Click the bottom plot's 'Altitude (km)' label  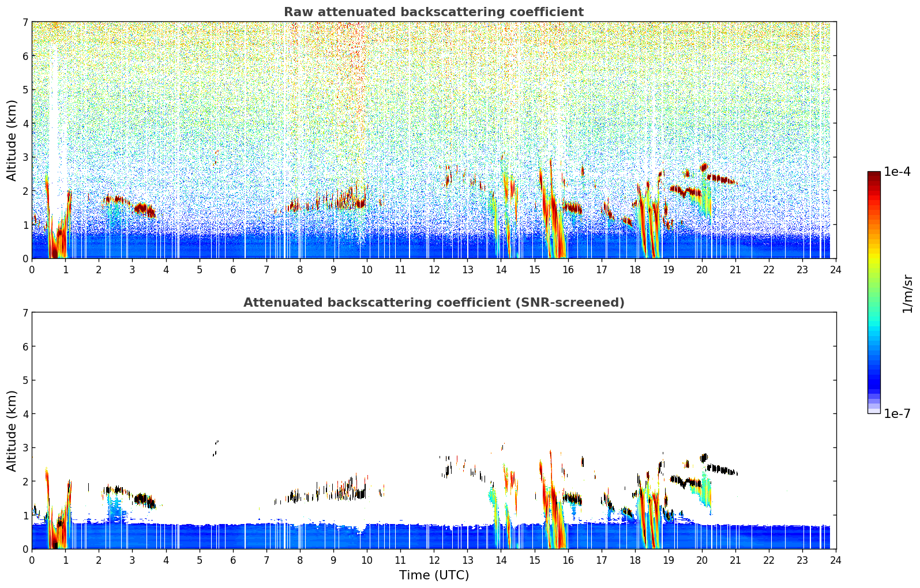pyautogui.click(x=12, y=431)
